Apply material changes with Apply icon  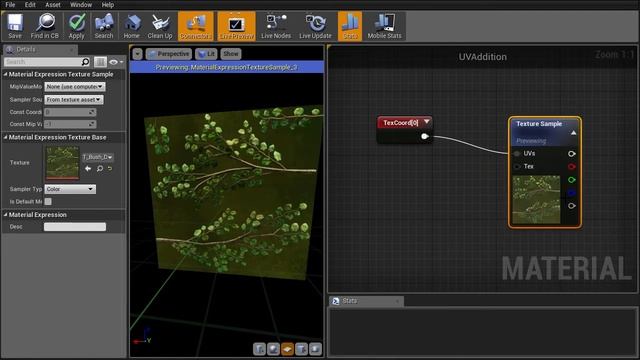[76, 26]
